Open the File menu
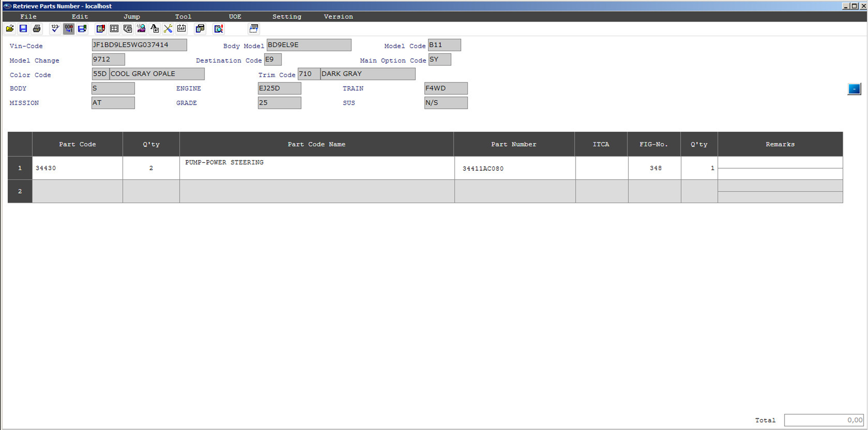 (x=28, y=17)
